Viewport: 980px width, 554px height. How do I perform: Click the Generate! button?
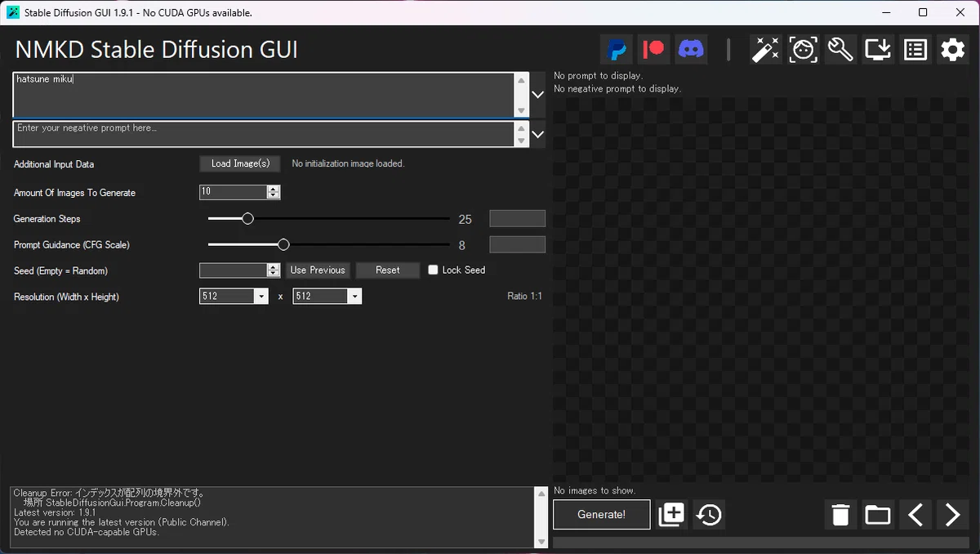[602, 515]
